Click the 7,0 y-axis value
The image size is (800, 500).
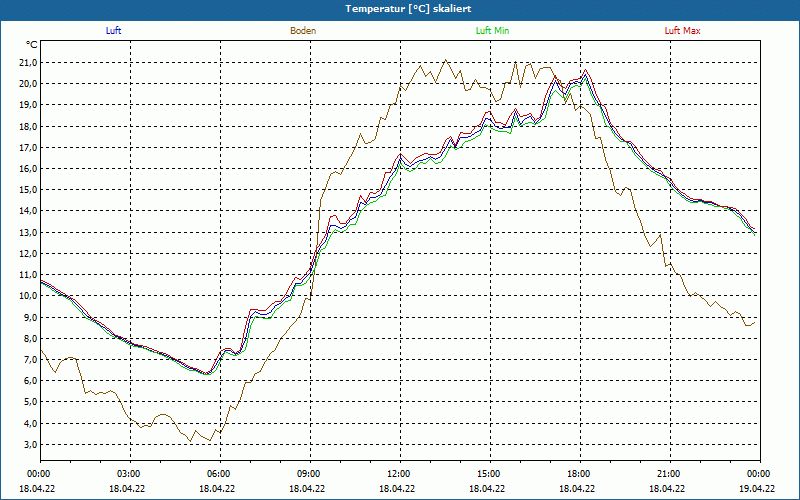pyautogui.click(x=29, y=360)
